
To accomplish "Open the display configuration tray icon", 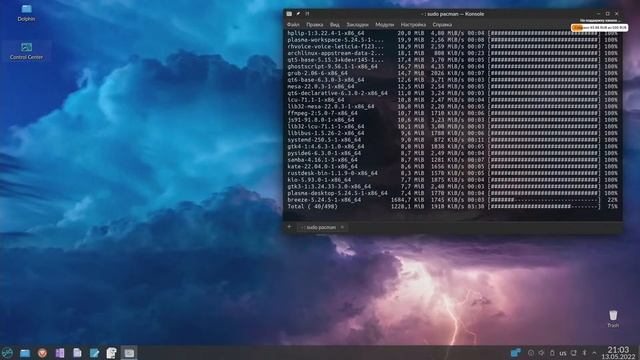I will point(574,353).
